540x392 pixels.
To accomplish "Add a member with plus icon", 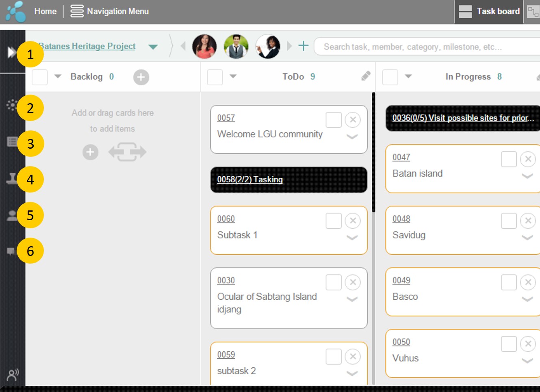I will [304, 46].
